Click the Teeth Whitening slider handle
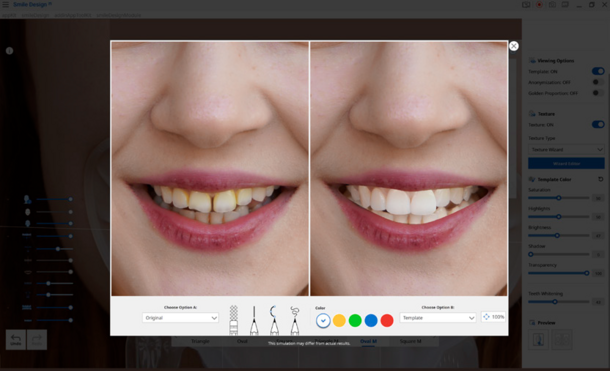Image resolution: width=610 pixels, height=371 pixels. tap(555, 302)
